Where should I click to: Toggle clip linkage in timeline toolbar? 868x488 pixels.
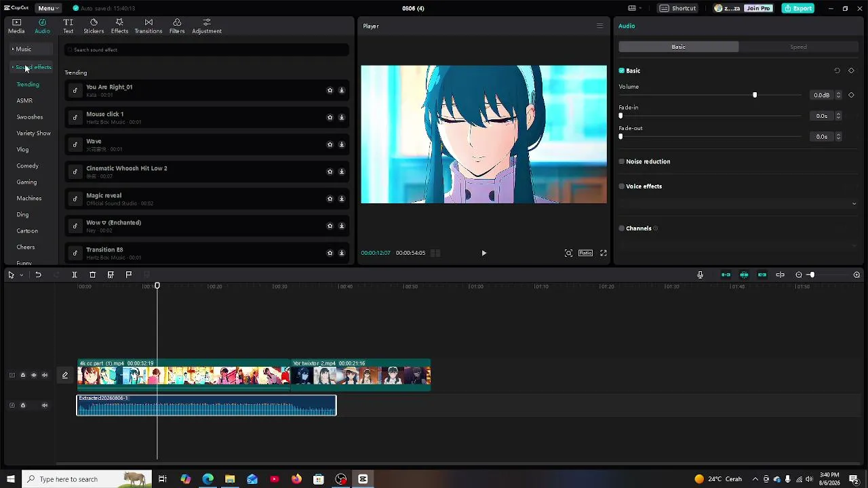762,274
